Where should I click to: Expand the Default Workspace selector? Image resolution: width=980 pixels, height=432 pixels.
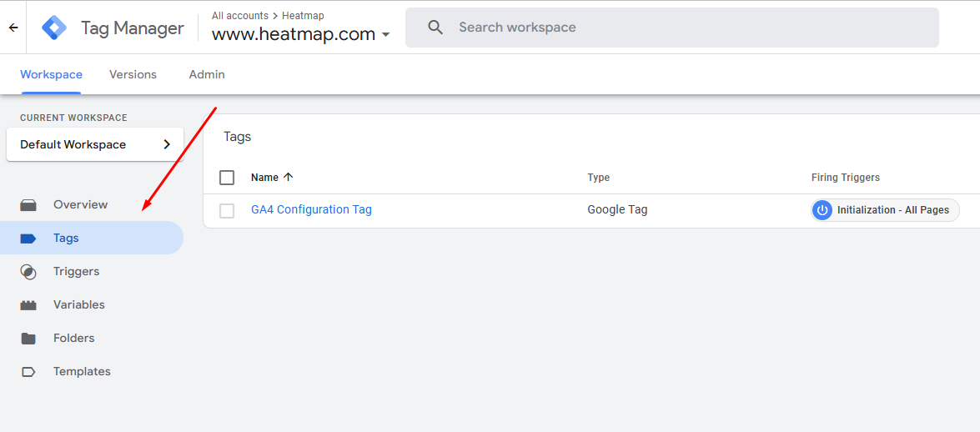pos(95,144)
